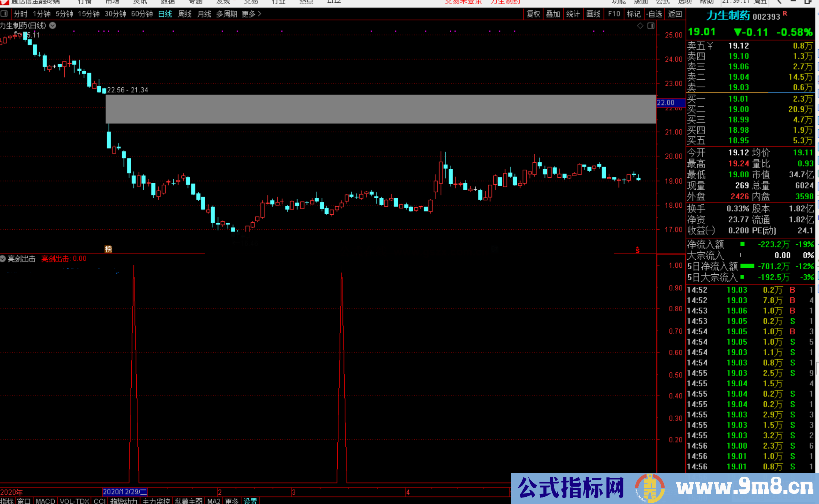Viewport: 819px width, 504px height.
Task: Click the 买一 price 19.01
Action: (x=739, y=99)
